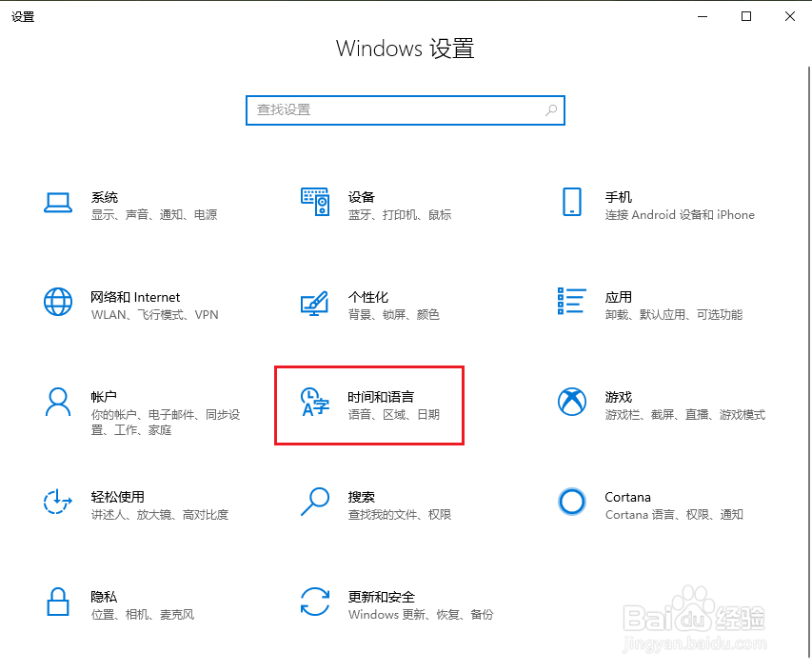
Task: Open the Search (搜索) magnifier category icon
Action: [x=315, y=502]
